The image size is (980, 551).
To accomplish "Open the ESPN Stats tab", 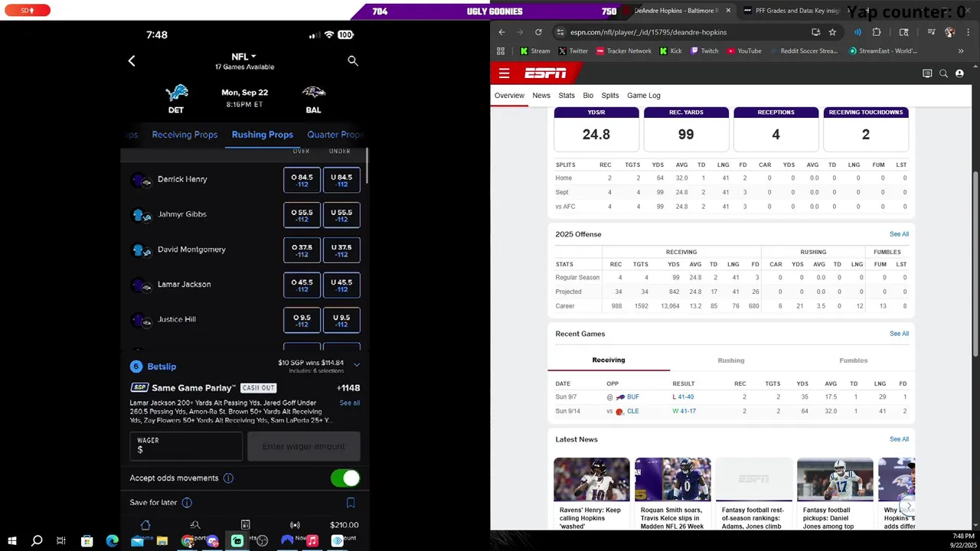I will tap(567, 96).
